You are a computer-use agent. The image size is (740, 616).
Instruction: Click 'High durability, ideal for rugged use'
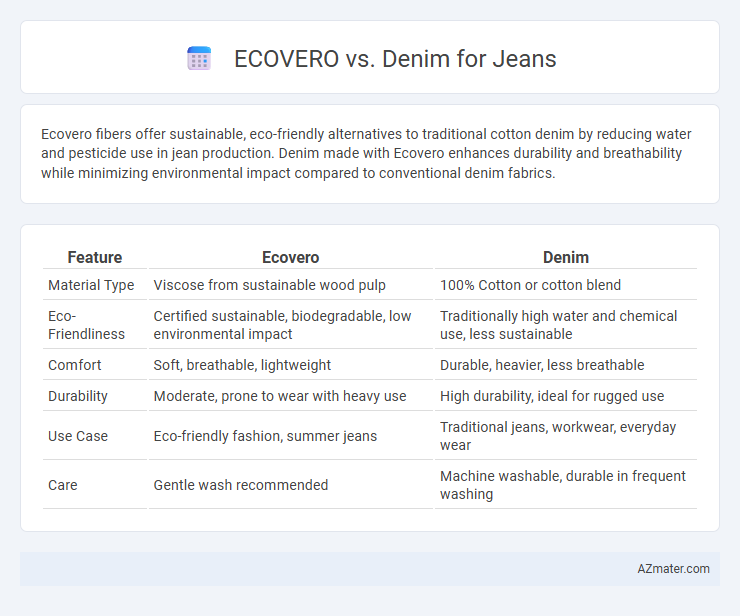click(552, 396)
